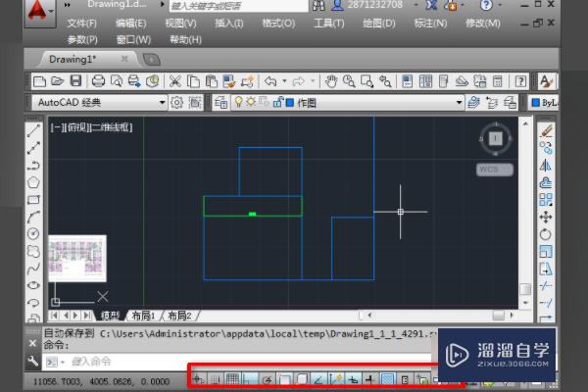Open the AutoCAD 经典 workspace dropdown
The height and width of the screenshot is (392, 588).
[99, 102]
